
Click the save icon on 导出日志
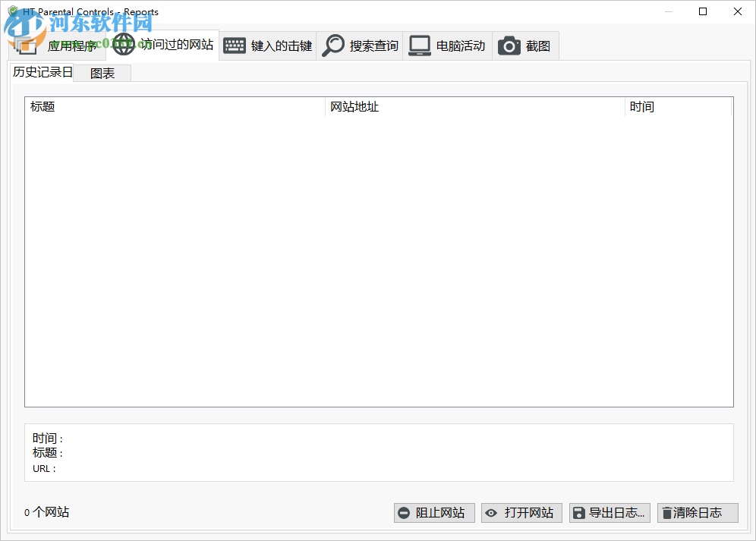(580, 513)
